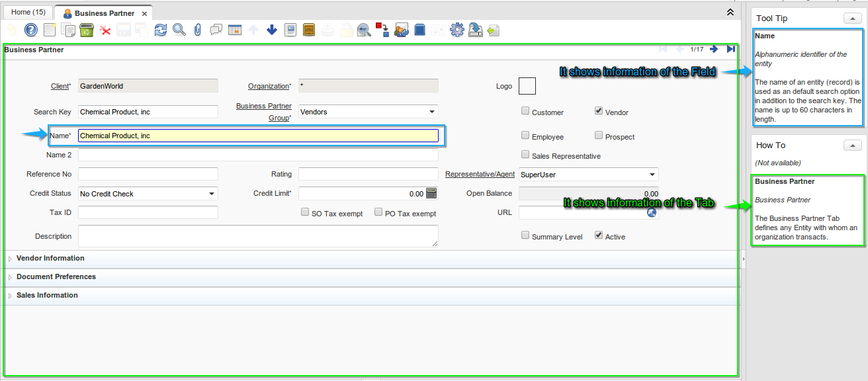Switch to the Home tab
The image size is (868, 381).
point(27,11)
